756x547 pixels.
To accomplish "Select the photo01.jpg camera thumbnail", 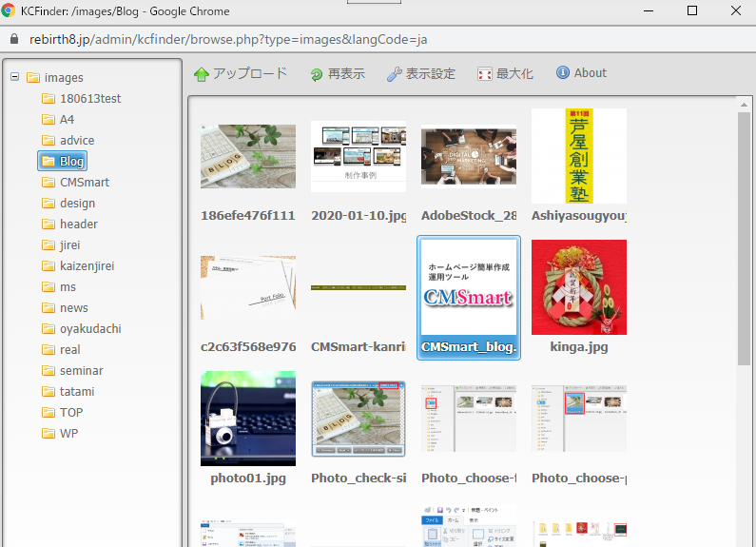I will (x=248, y=419).
